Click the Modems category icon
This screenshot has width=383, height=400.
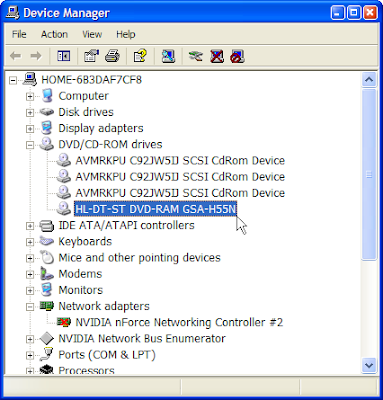coord(47,273)
